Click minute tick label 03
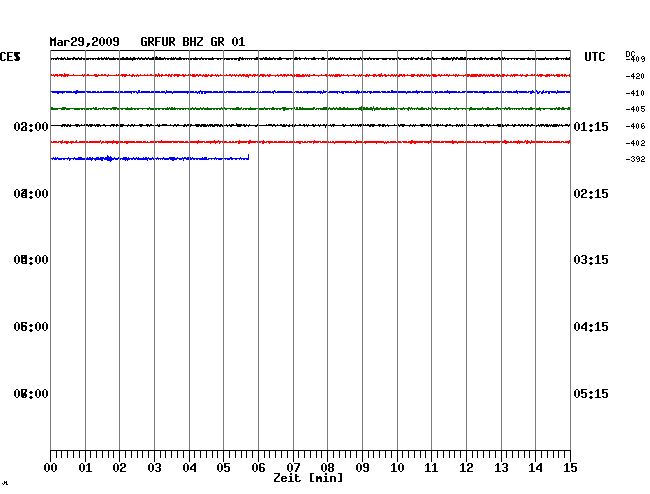Screen dimensions: 650x494 pyautogui.click(x=154, y=468)
